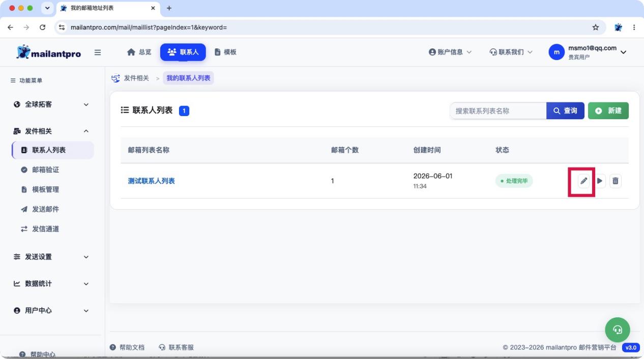This screenshot has width=644, height=359.
Task: Expand the 数据统计 sidebar section
Action: pos(52,284)
